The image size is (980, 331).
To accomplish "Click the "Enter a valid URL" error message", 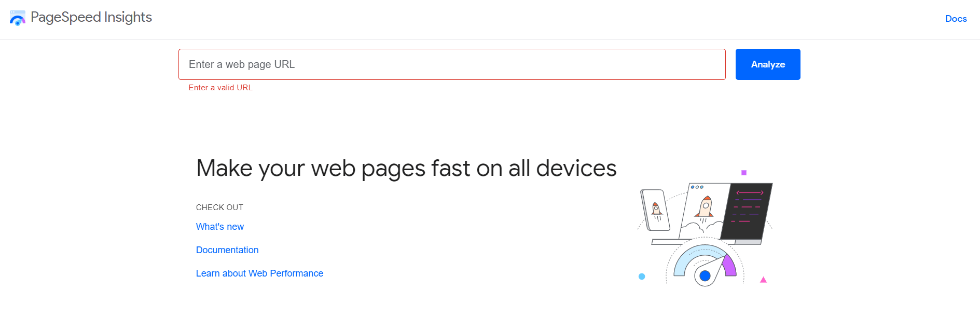I will click(x=220, y=88).
